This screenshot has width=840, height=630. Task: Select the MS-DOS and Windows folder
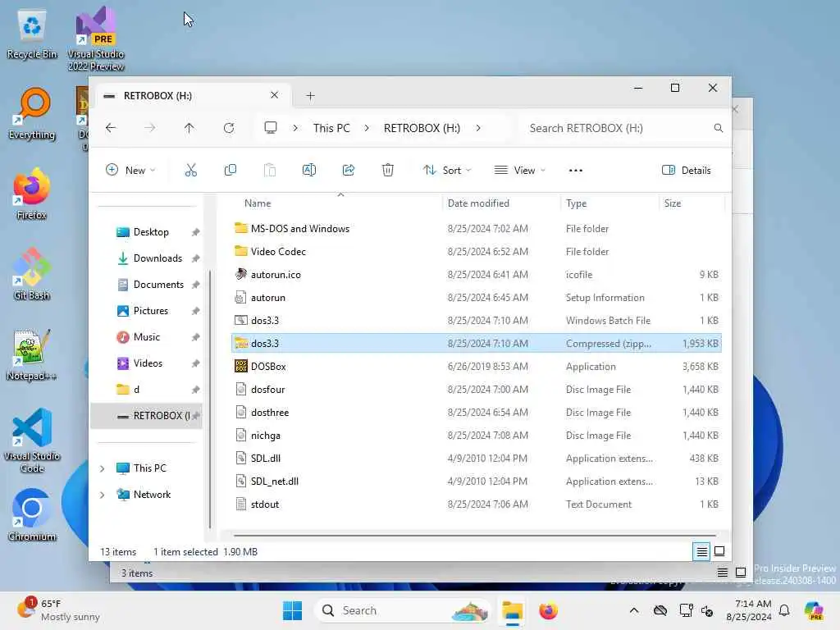click(477, 229)
